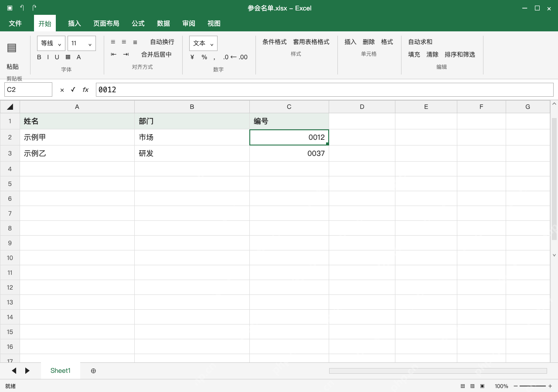Open the 格式 cells menu
Viewport: 558px width, 392px height.
point(387,42)
